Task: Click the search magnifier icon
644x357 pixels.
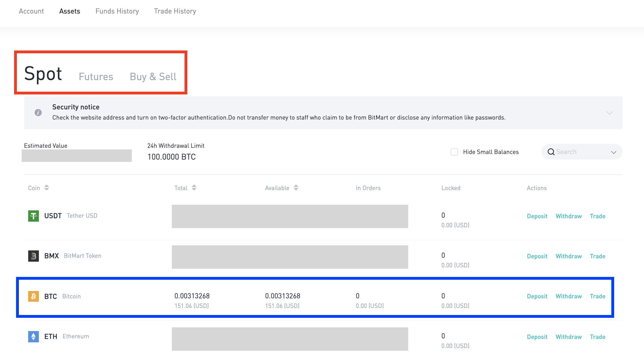Action: point(551,152)
